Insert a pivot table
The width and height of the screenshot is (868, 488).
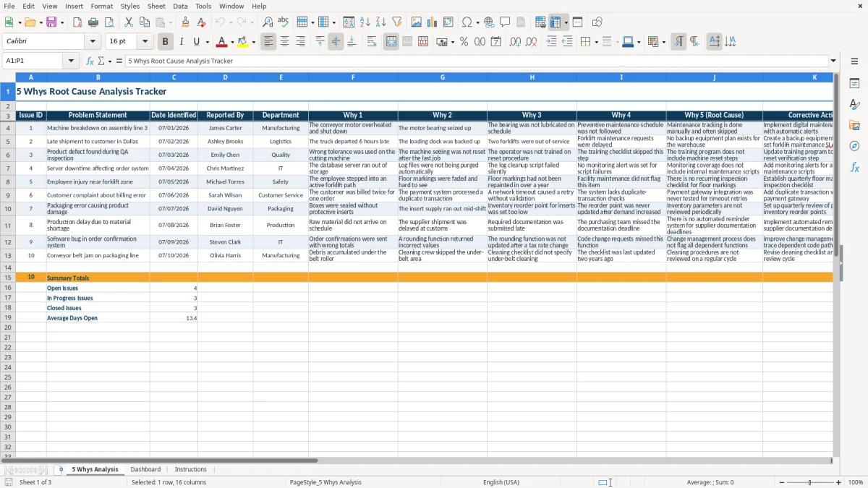tap(448, 22)
